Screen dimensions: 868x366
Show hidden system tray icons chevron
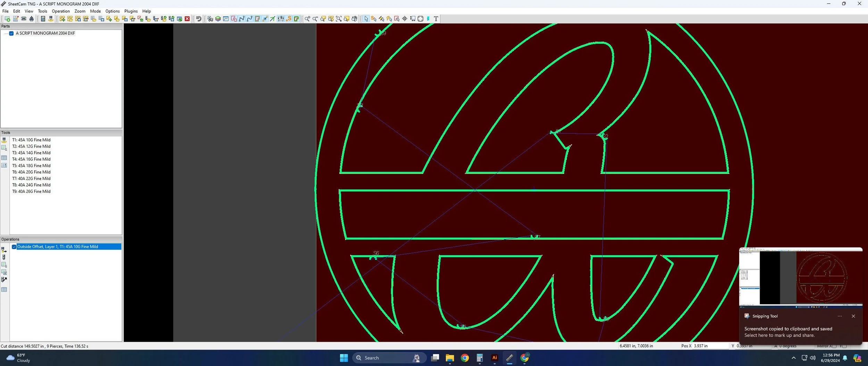click(793, 358)
